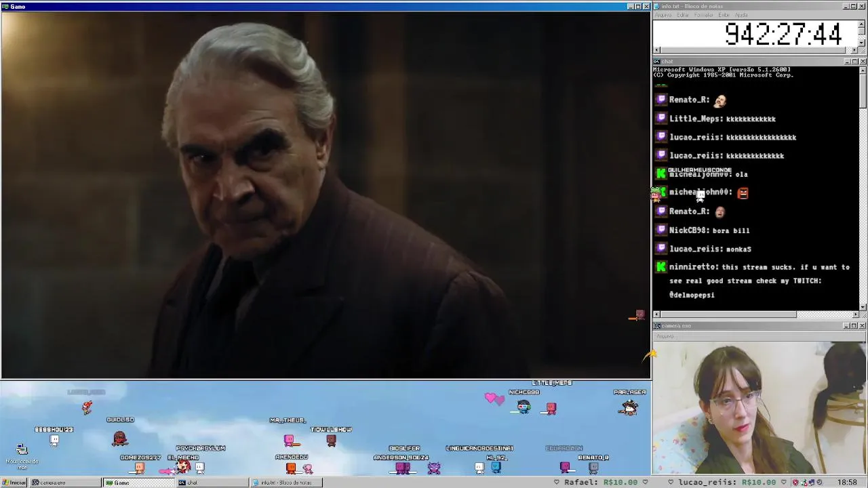Click the MA_THEUS_ pink avatar
The width and height of the screenshot is (868, 488).
289,441
